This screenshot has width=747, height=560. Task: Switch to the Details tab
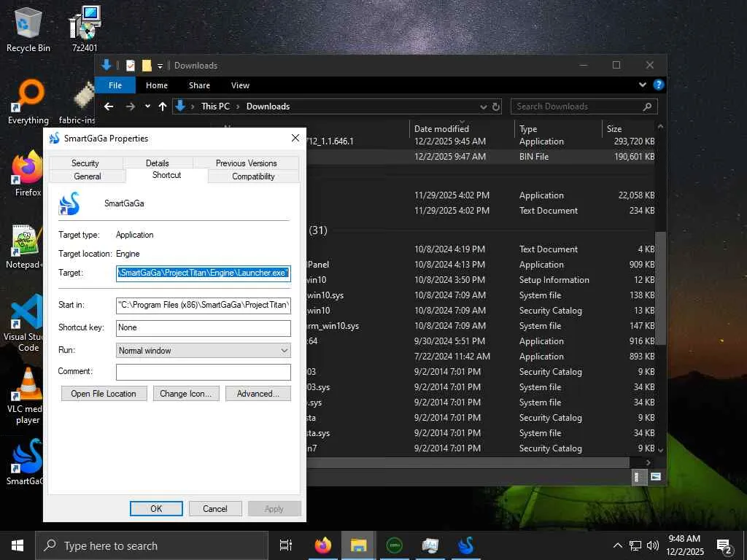[158, 163]
